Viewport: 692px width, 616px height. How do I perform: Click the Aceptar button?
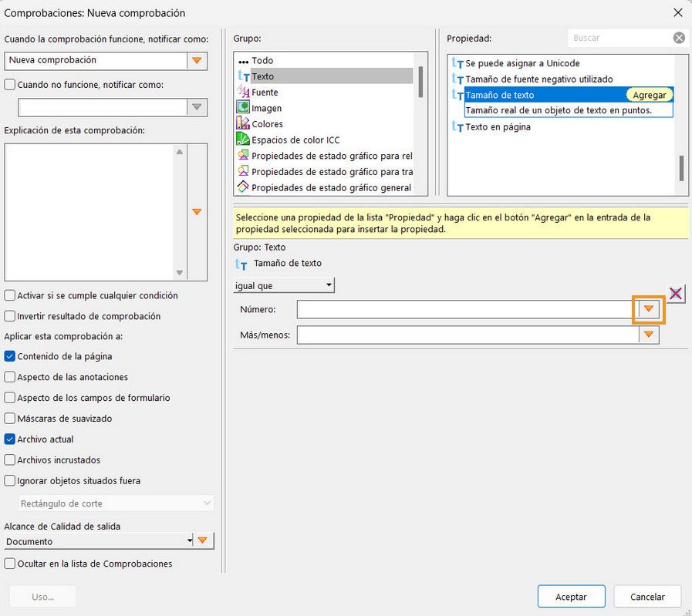click(x=571, y=597)
